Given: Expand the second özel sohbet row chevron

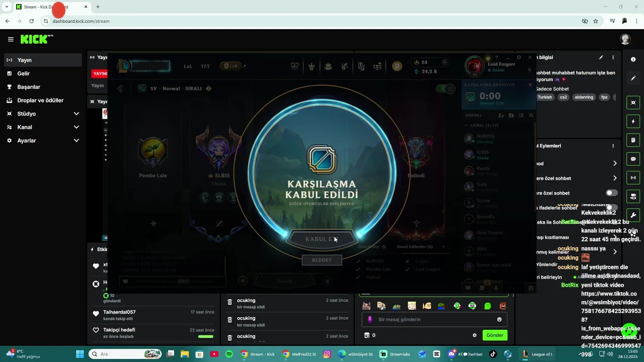Looking at the screenshot, I should pyautogui.click(x=615, y=178).
